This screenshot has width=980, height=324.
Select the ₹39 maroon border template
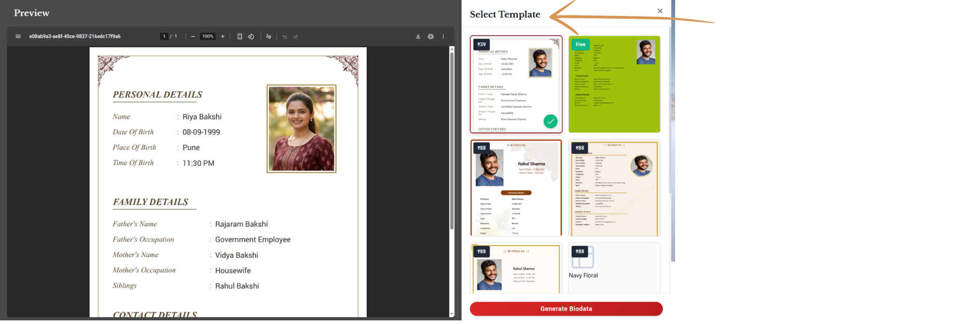pyautogui.click(x=515, y=83)
